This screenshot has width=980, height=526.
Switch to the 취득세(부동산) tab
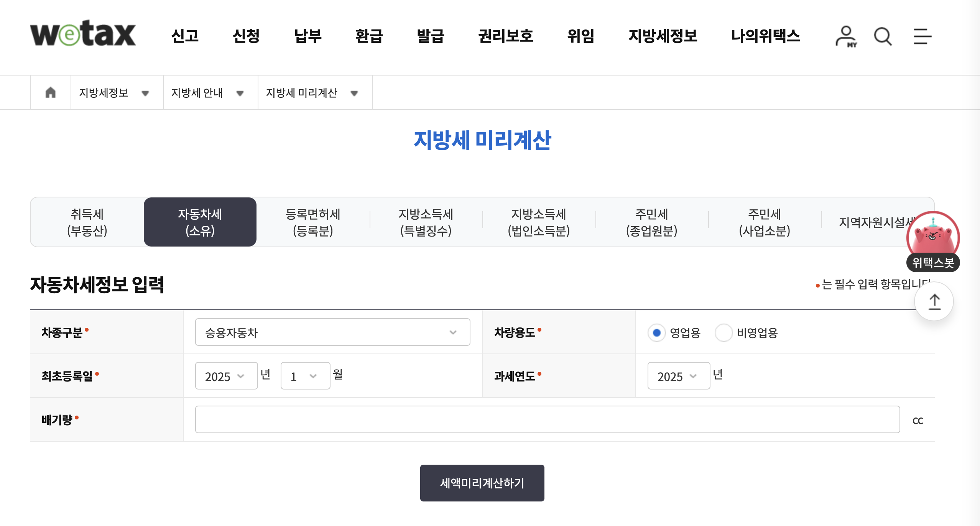point(87,222)
